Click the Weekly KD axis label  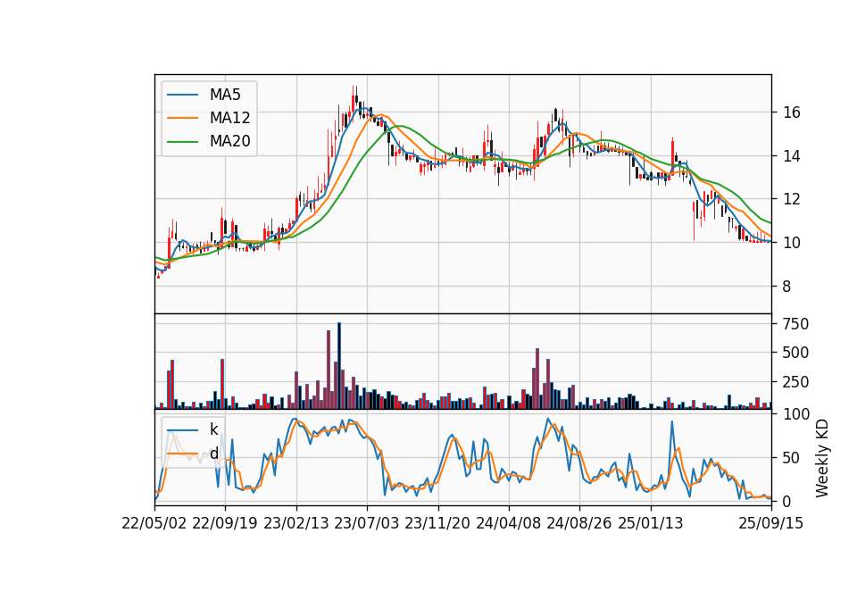pos(822,458)
